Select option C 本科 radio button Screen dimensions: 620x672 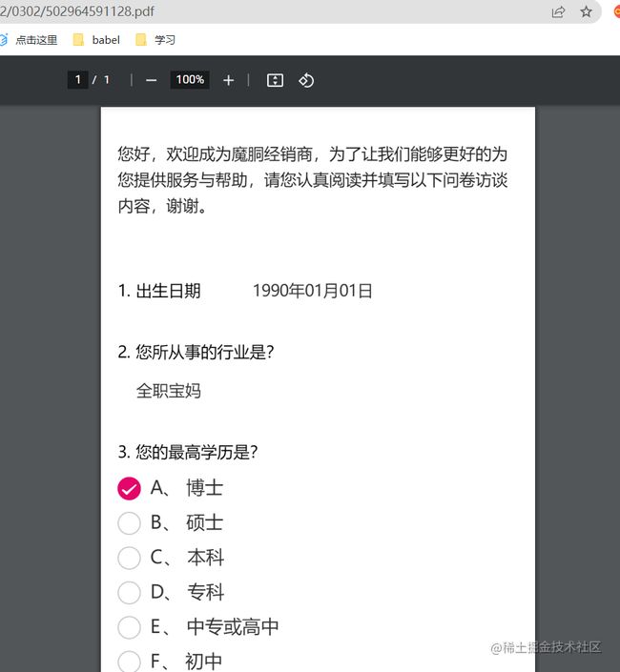(129, 558)
